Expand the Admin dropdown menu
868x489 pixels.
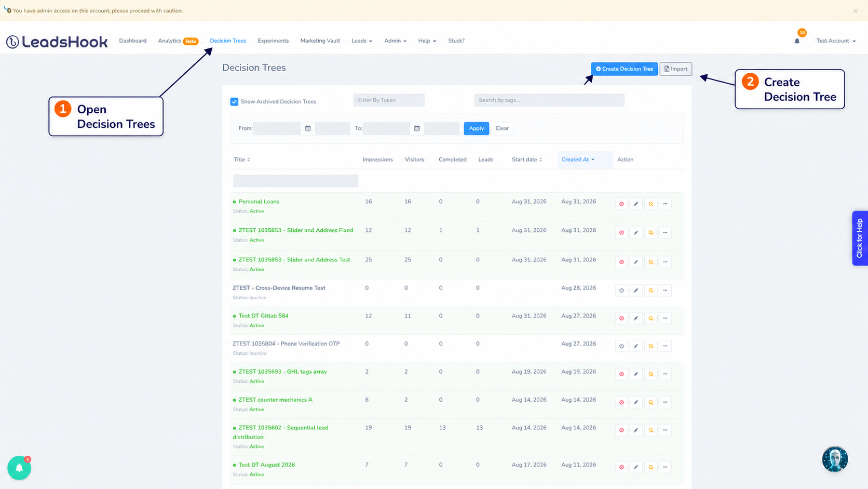pos(395,41)
